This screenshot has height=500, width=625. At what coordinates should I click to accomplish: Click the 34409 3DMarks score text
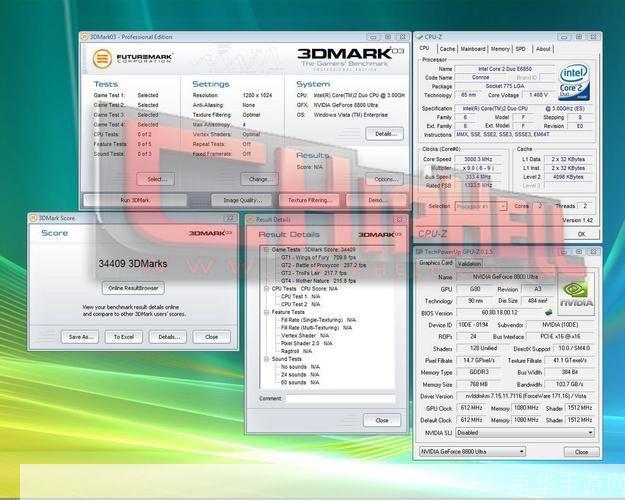pos(133,264)
